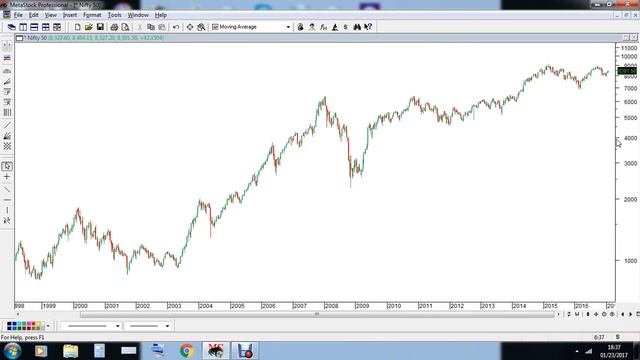Open the View menu
Screen dimensions: 640x360
(51, 15)
